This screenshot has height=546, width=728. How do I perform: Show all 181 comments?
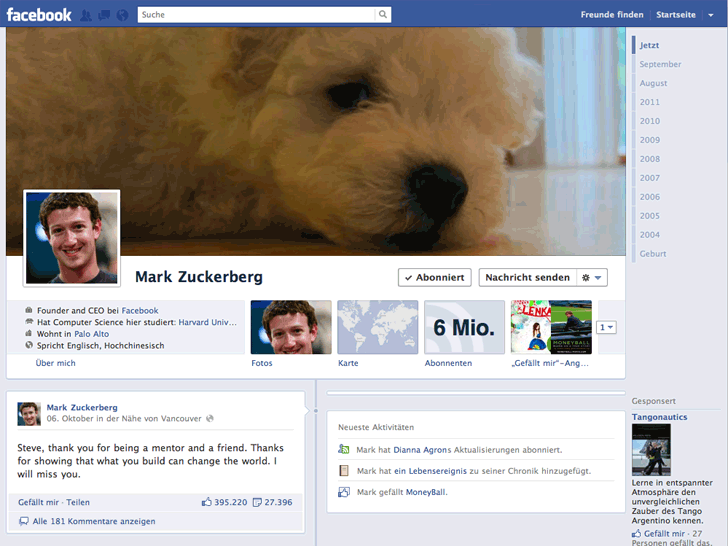[94, 521]
